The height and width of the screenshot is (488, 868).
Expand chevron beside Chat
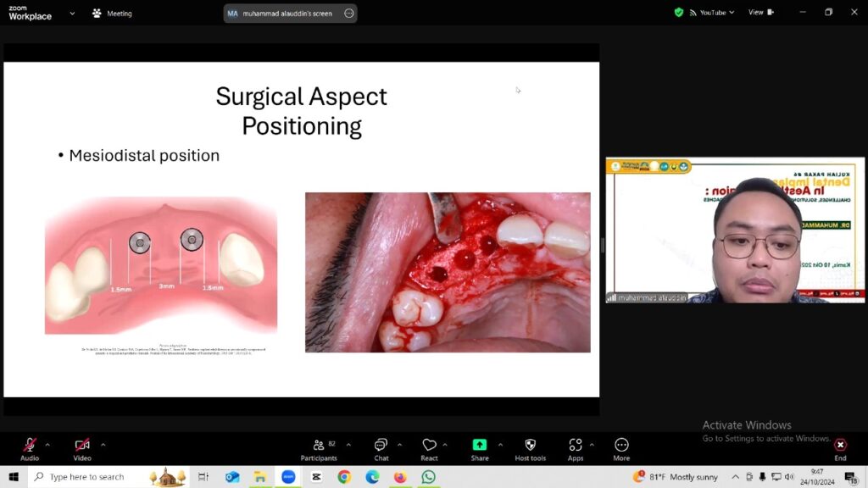tap(400, 444)
